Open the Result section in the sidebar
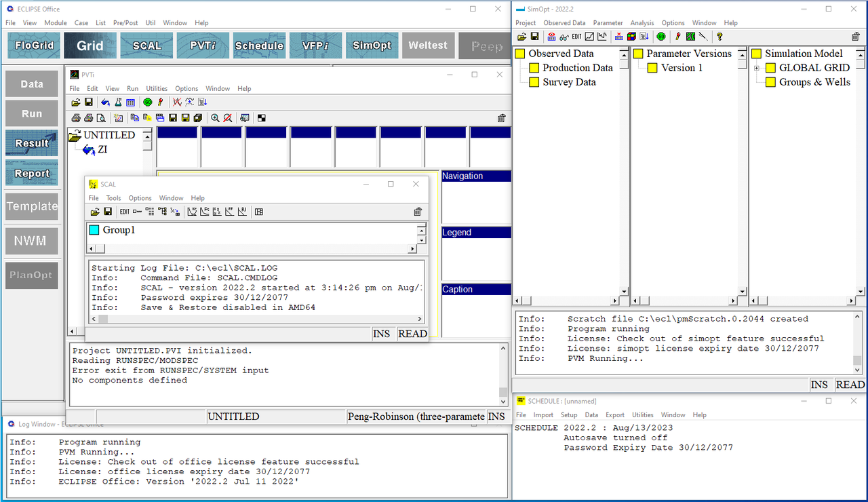 tap(32, 143)
